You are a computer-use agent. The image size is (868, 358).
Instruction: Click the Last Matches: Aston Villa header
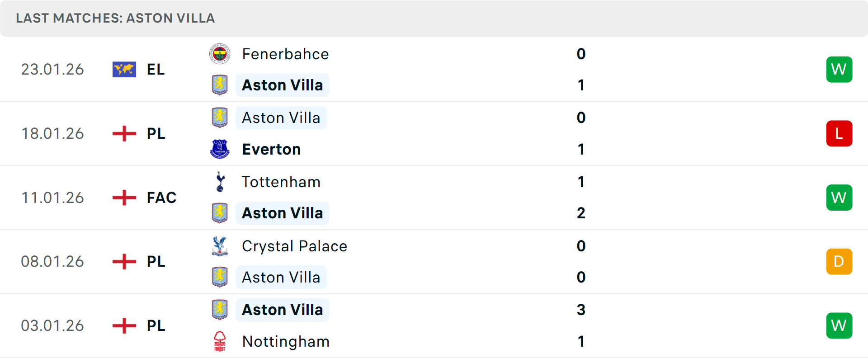pos(115,18)
